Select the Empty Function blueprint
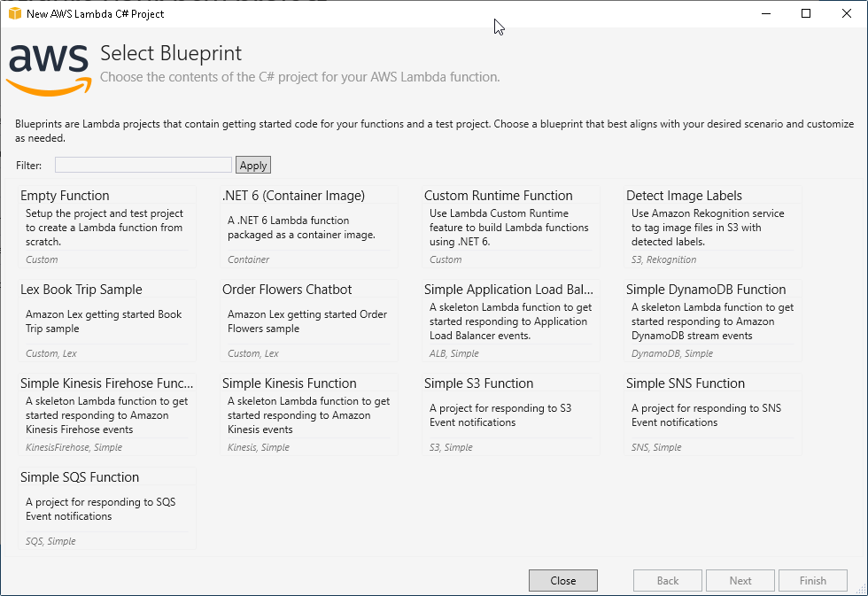868x596 pixels. point(107,227)
